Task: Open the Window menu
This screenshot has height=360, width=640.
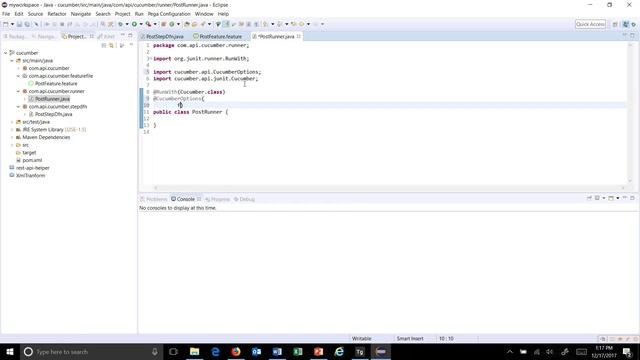Action: (204, 14)
